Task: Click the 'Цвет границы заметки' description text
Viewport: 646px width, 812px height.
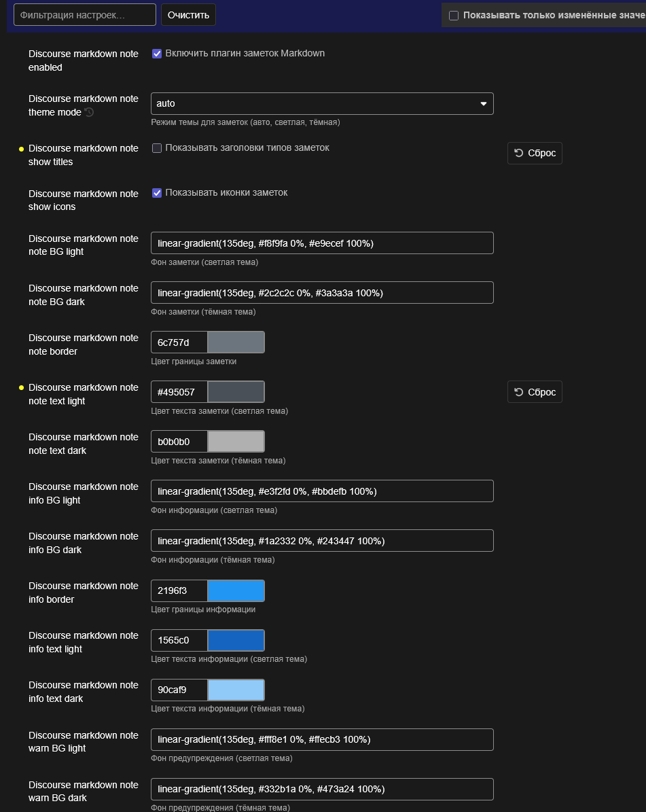Action: point(194,361)
